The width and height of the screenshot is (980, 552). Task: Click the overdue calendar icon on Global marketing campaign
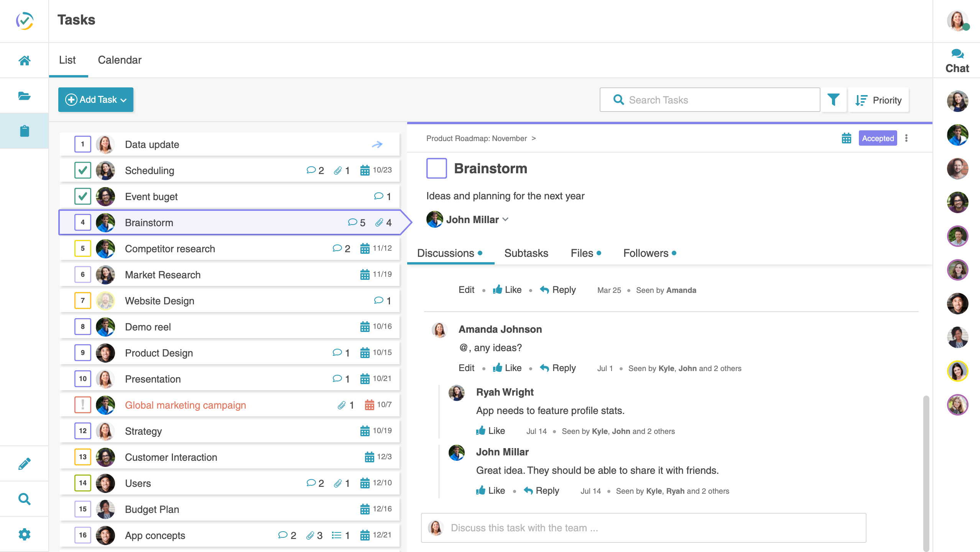pyautogui.click(x=369, y=405)
